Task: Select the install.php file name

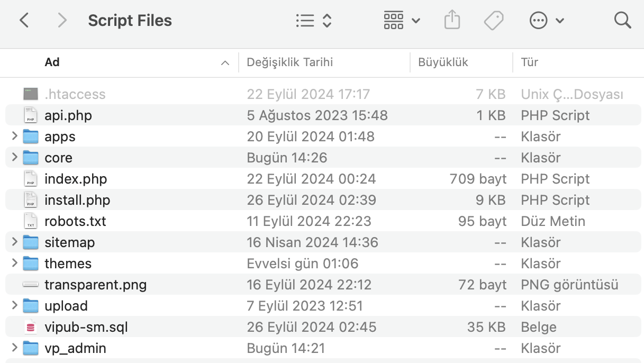Action: point(77,200)
